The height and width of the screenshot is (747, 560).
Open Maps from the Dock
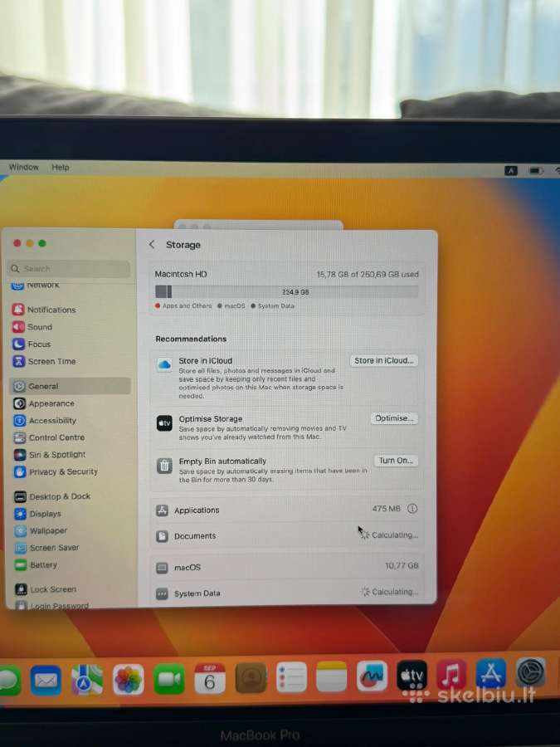tap(86, 679)
